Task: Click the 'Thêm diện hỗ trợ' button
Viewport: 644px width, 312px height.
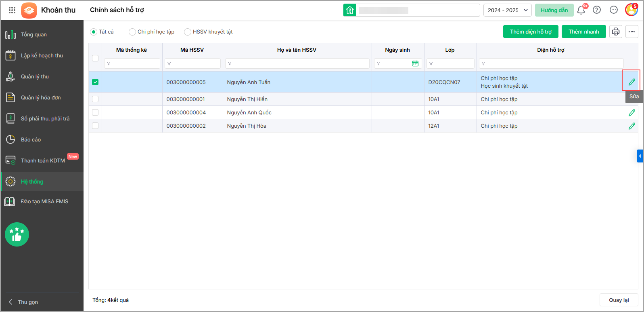Action: (x=530, y=32)
